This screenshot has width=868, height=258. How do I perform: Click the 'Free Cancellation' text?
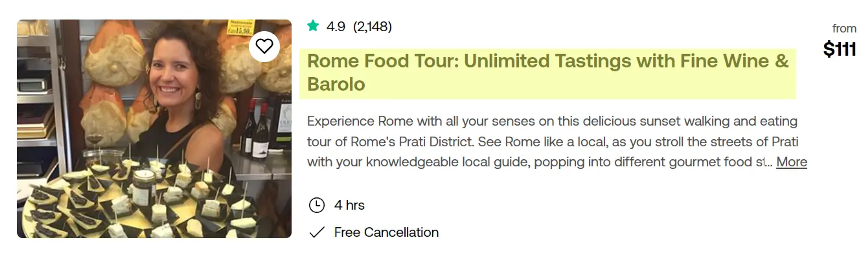pos(386,232)
